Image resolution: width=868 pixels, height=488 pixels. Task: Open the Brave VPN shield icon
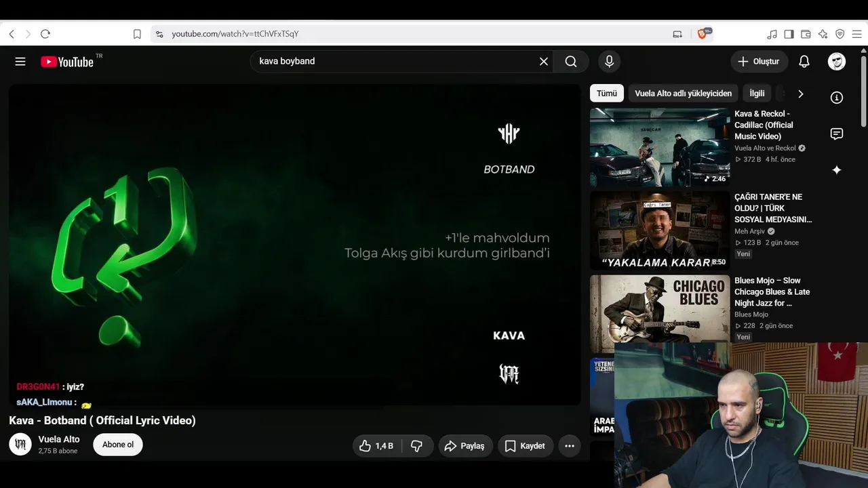tap(840, 34)
